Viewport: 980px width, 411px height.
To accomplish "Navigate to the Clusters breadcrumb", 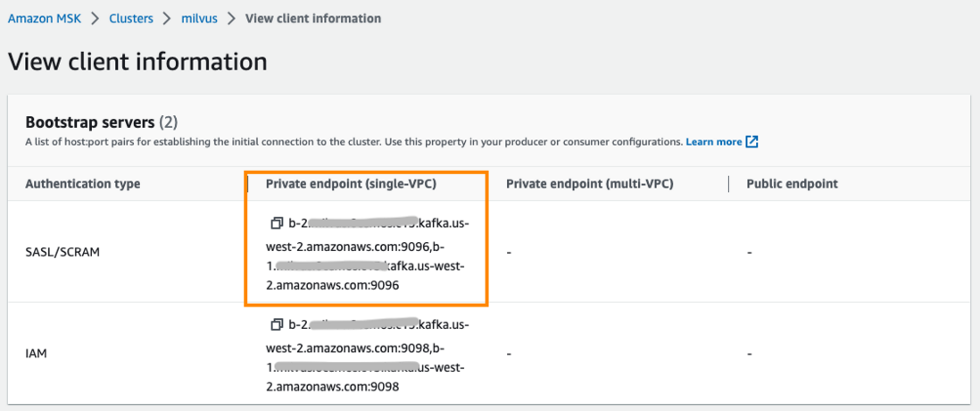I will click(131, 18).
